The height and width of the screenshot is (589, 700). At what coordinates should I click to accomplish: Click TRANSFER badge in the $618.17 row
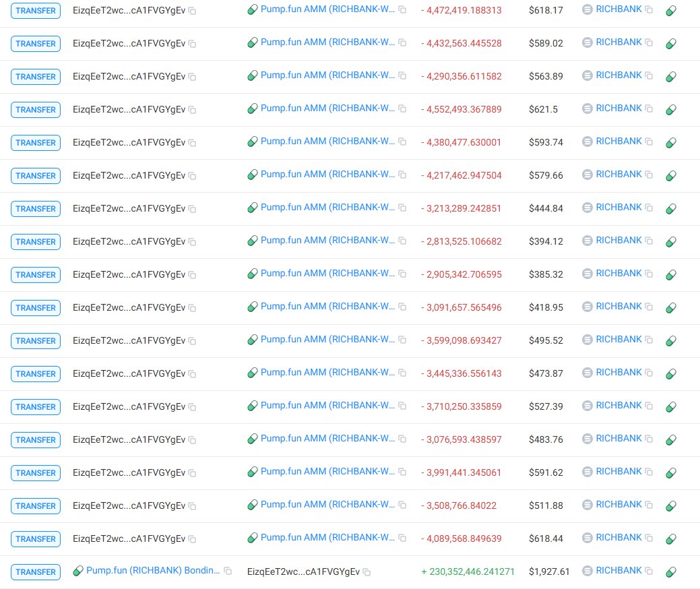pyautogui.click(x=36, y=11)
